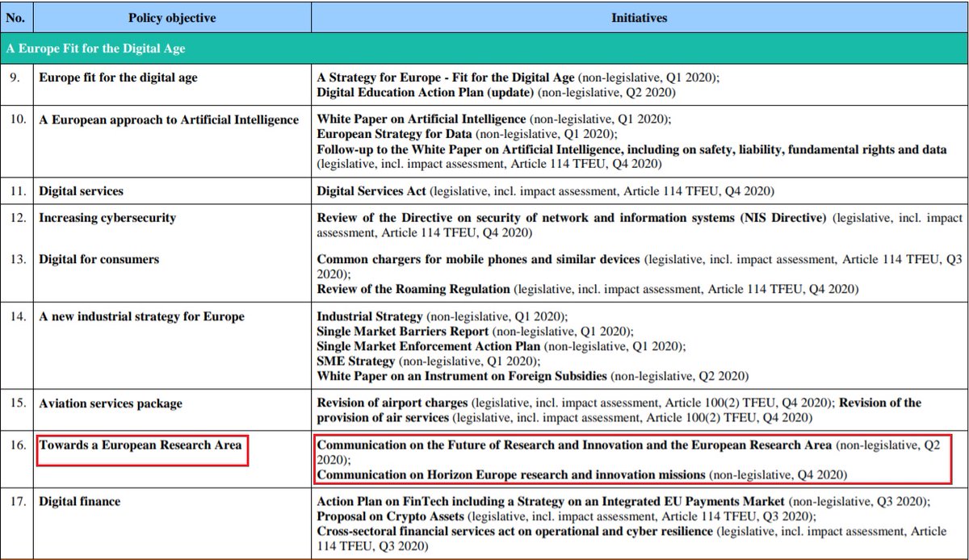Select 'White Paper on Artificial Intelligence' initiative
The image size is (969, 560).
coord(422,119)
